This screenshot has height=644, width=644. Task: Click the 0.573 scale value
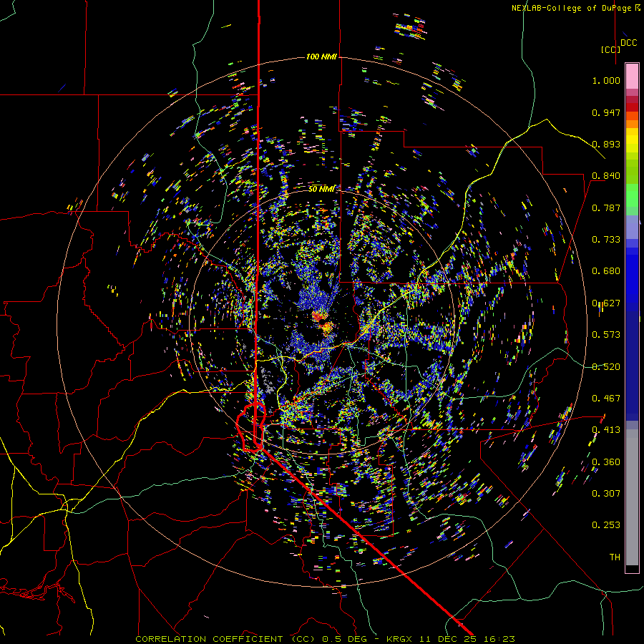click(x=606, y=335)
